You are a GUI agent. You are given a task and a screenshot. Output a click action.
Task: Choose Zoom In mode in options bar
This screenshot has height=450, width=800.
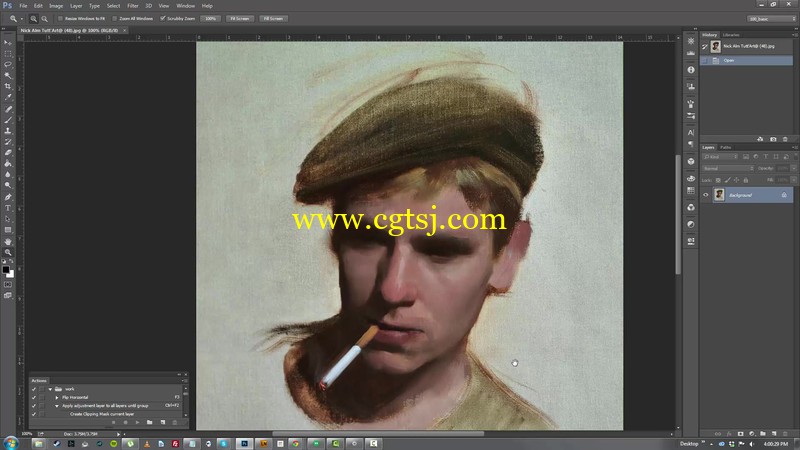tap(33, 19)
